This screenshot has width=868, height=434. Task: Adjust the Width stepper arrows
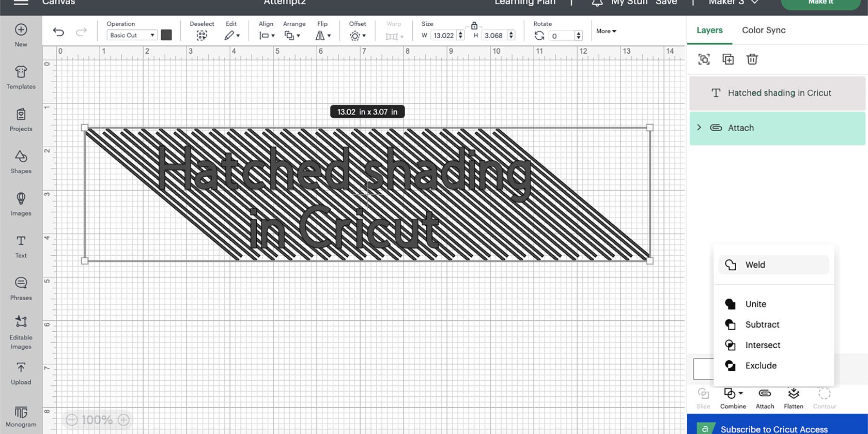point(461,35)
